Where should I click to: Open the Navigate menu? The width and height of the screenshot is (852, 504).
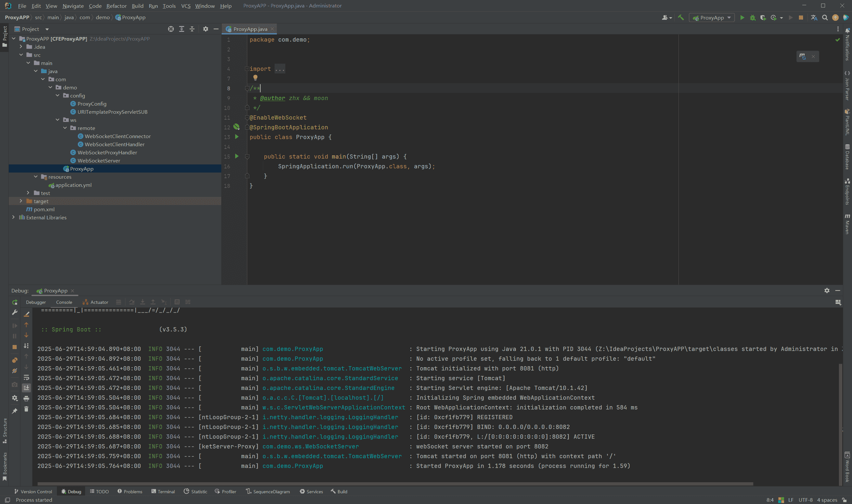click(73, 6)
